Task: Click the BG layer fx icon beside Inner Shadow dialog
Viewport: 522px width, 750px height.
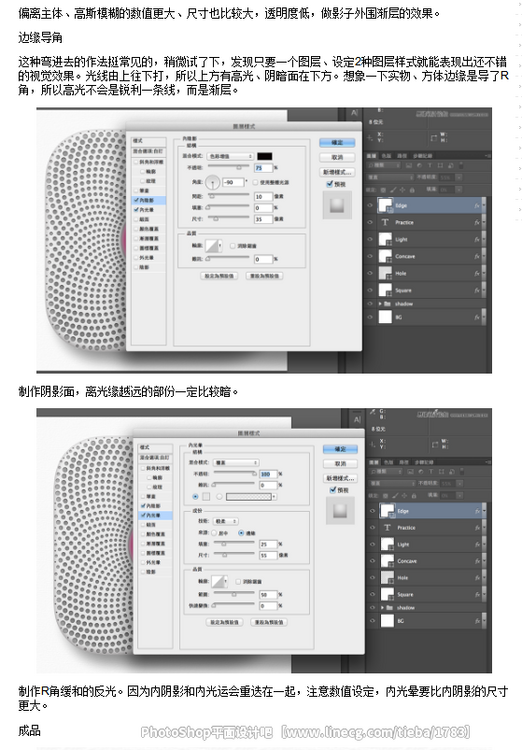Action: (x=477, y=317)
